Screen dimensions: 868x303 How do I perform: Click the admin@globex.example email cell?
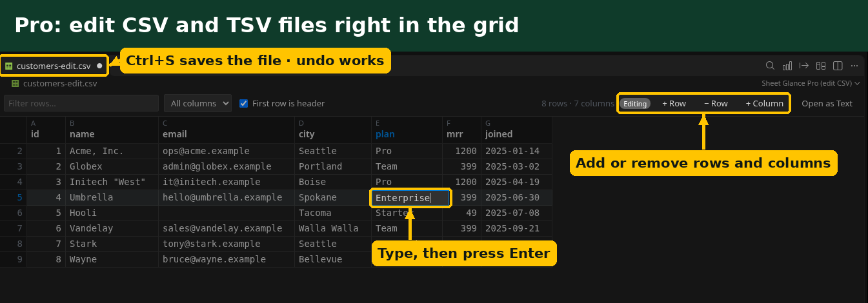[x=226, y=166]
